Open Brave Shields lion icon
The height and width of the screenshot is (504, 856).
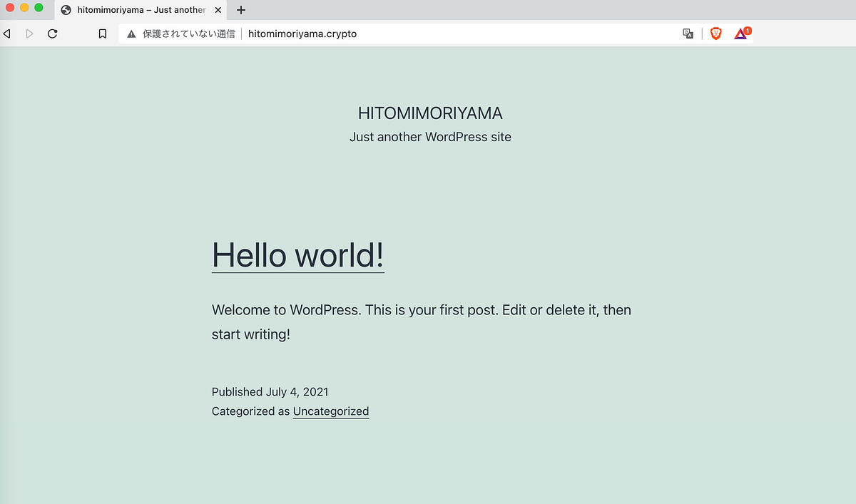[716, 34]
